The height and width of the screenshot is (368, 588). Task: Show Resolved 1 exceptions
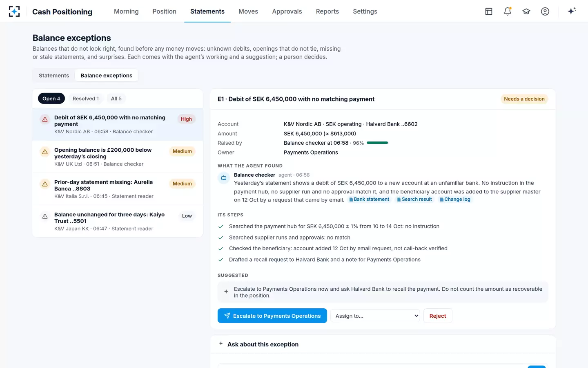point(86,99)
